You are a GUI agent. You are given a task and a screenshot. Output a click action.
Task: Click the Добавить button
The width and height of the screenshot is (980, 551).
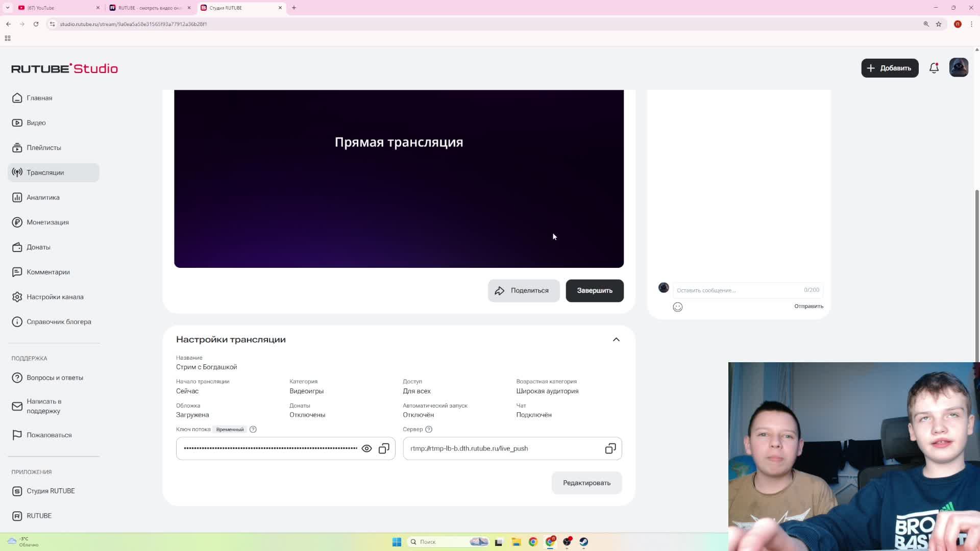pos(890,68)
